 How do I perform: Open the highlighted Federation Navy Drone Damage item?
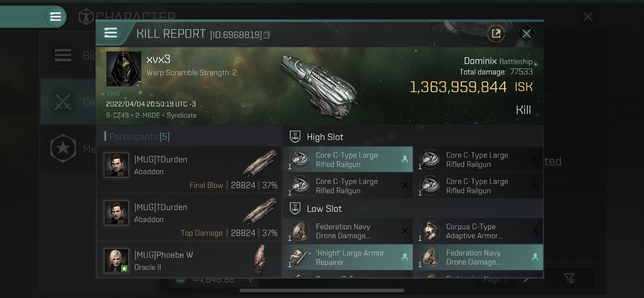[478, 257]
